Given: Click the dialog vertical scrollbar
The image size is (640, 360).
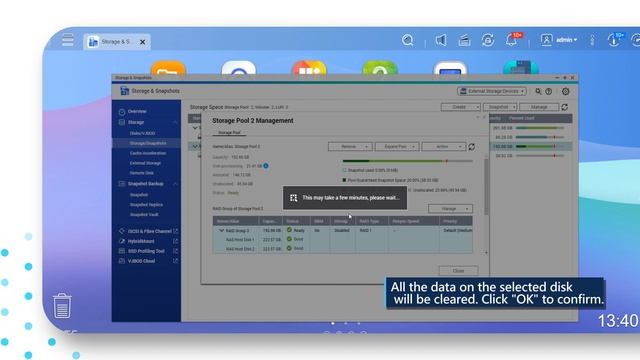Looking at the screenshot, I should (486, 187).
